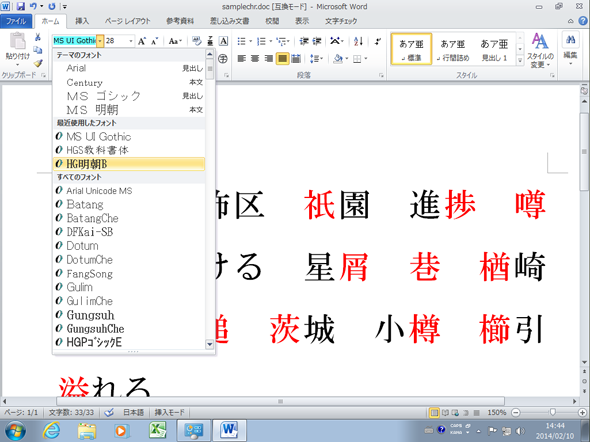590x442 pixels.
Task: Click the zoom slider handle
Action: (x=553, y=413)
